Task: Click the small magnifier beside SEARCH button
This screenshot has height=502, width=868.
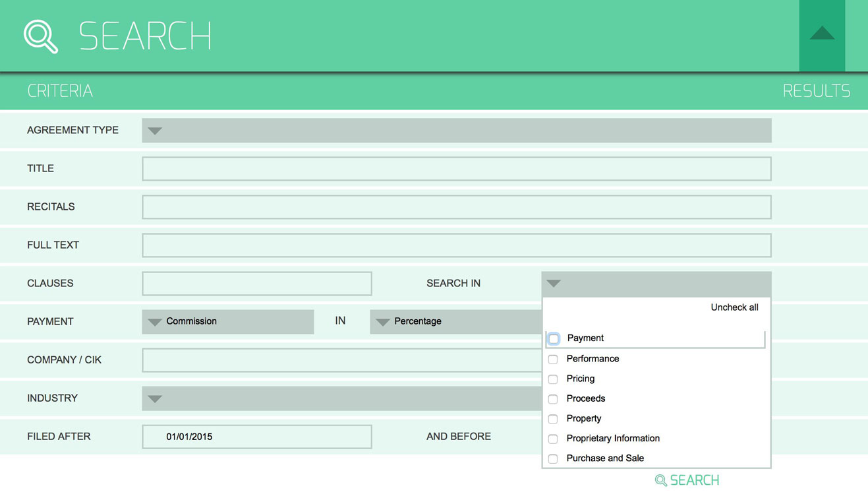Action: tap(660, 480)
